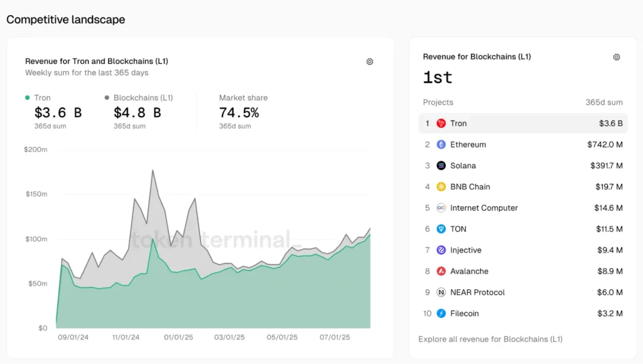The width and height of the screenshot is (643, 364).
Task: Click the Weekly sum for the last 365 days subtitle
Action: 87,73
